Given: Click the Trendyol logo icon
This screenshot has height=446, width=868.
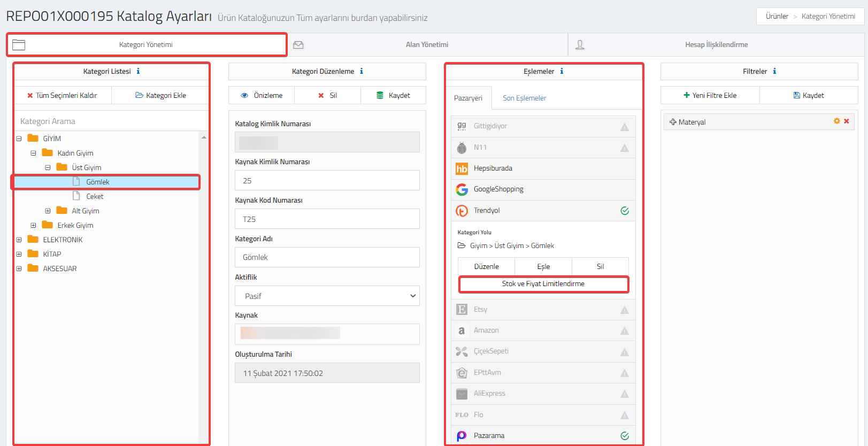Looking at the screenshot, I should pos(462,211).
